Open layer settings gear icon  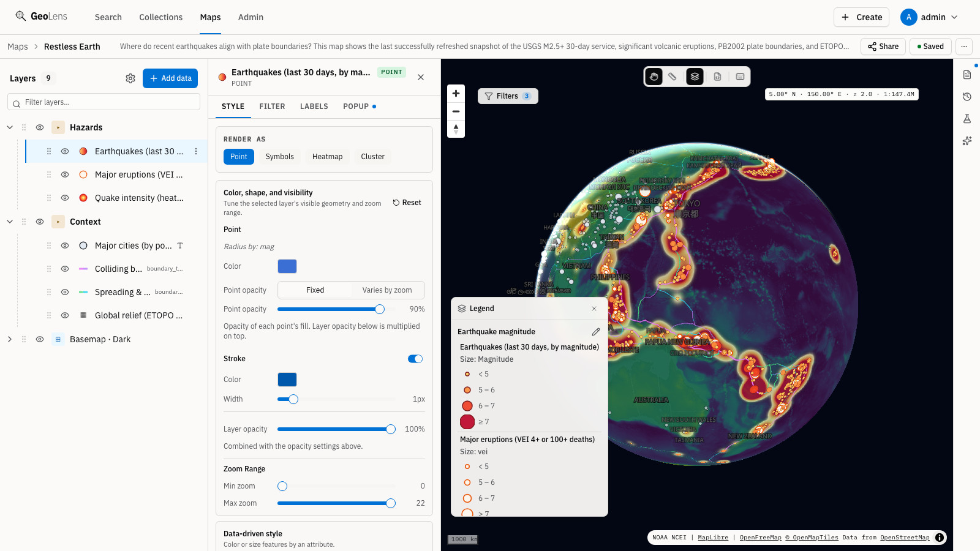pyautogui.click(x=130, y=78)
